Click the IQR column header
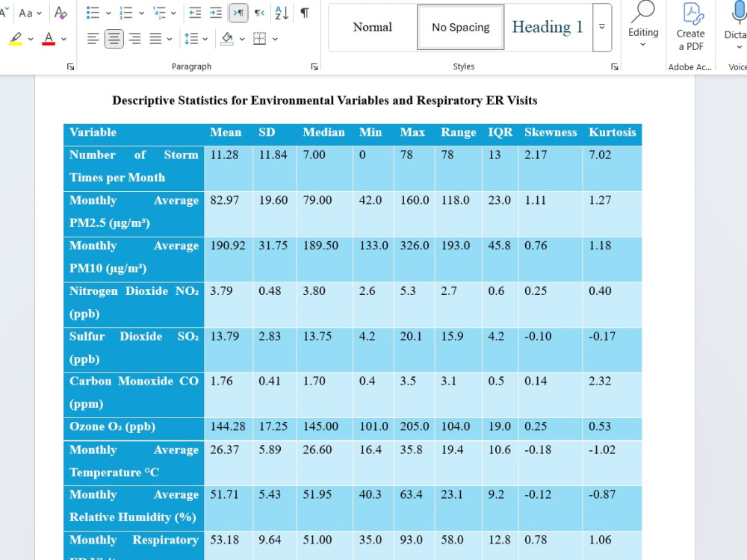Screen dimensions: 747x560 pos(500,132)
